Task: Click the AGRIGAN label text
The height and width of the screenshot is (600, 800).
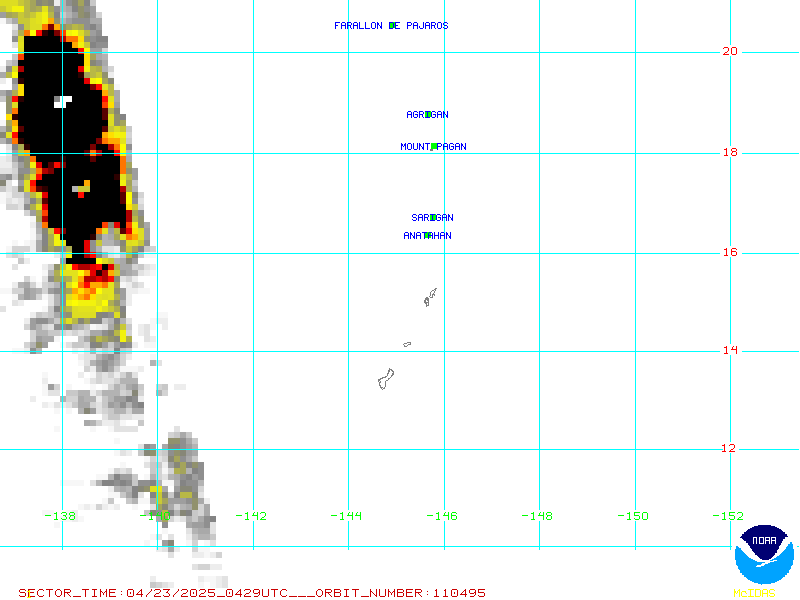Action: click(428, 115)
